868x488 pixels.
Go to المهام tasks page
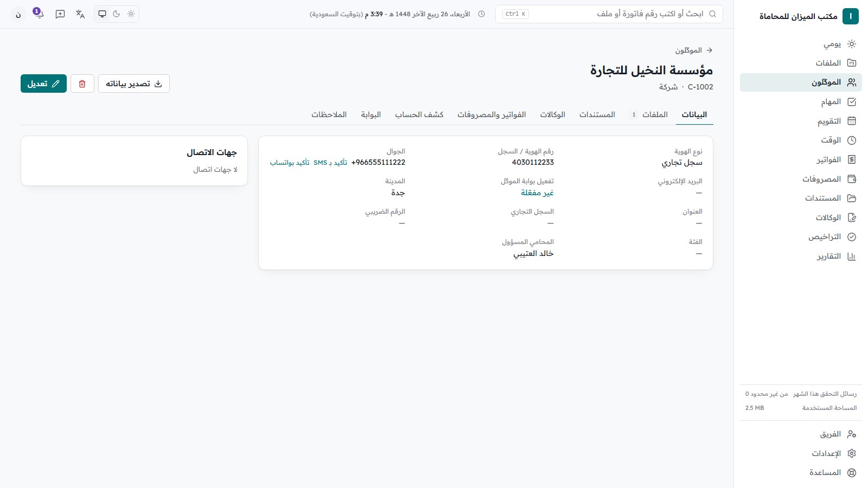pyautogui.click(x=801, y=102)
